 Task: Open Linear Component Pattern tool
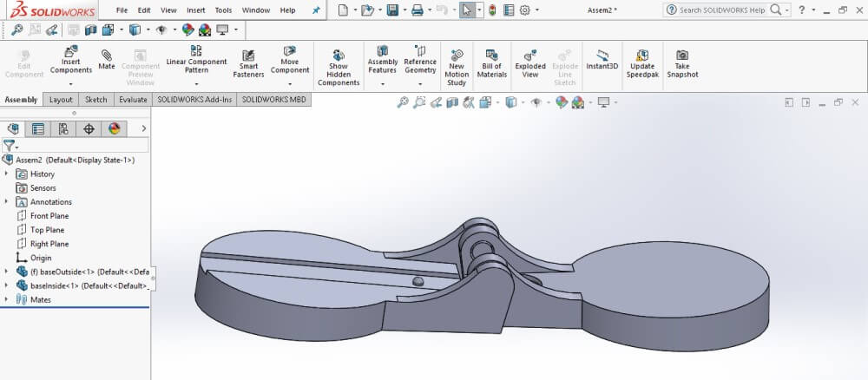[196, 60]
